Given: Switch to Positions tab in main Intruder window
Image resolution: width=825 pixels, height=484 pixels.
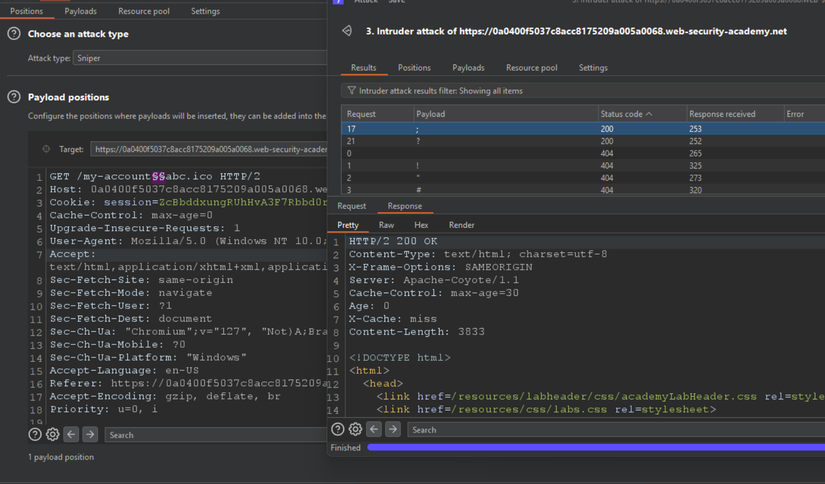Looking at the screenshot, I should pyautogui.click(x=26, y=11).
